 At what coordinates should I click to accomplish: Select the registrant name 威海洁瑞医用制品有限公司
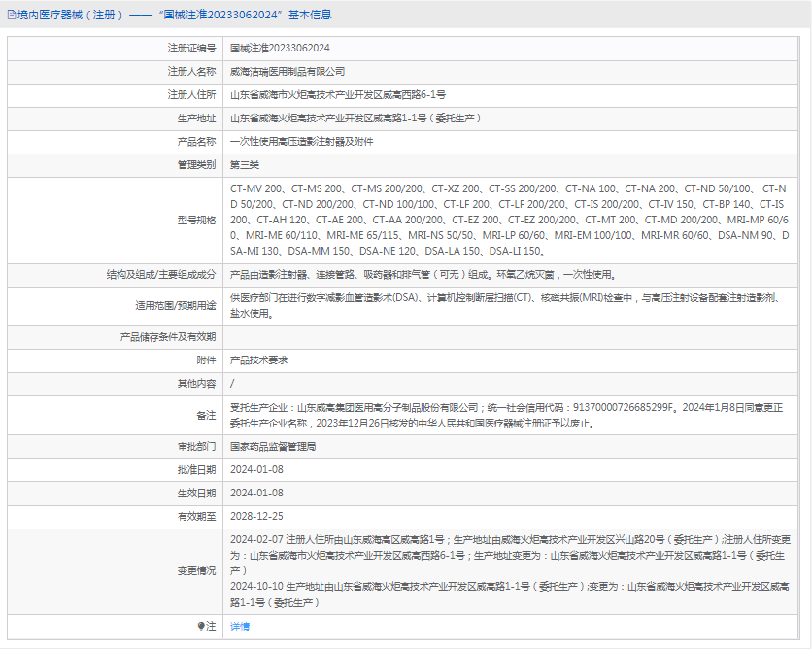point(288,72)
